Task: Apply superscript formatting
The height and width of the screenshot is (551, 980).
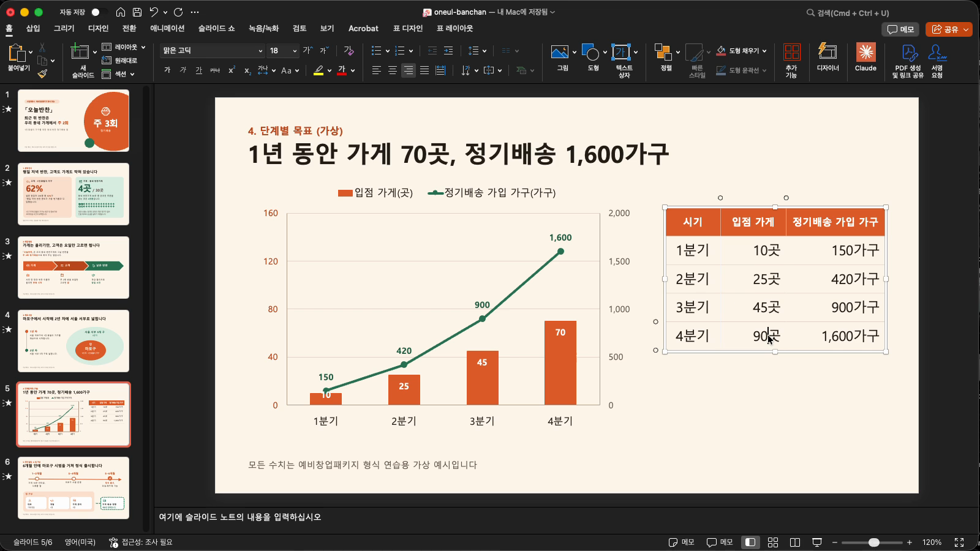Action: pos(232,70)
